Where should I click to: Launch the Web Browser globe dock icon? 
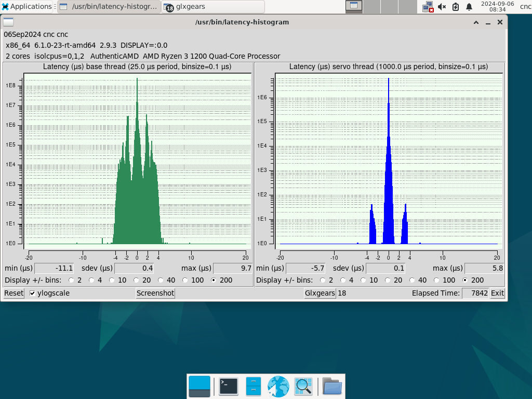pos(278,387)
